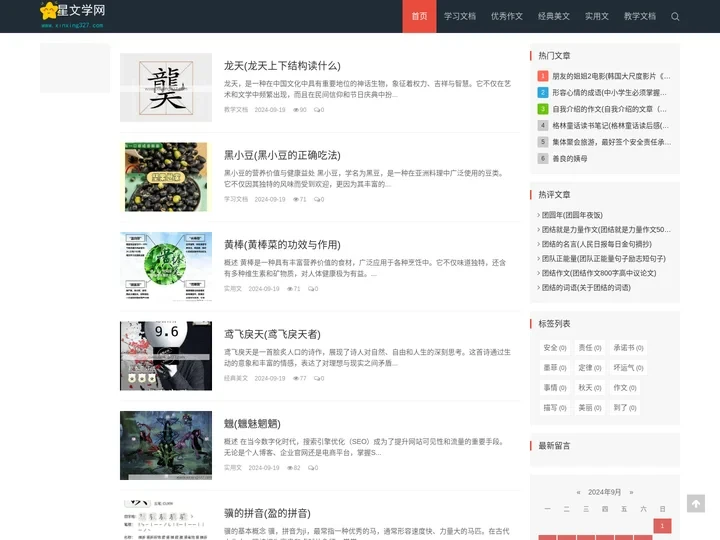Image resolution: width=720 pixels, height=540 pixels.
Task: Open the 首页 nav tab
Action: pyautogui.click(x=419, y=17)
